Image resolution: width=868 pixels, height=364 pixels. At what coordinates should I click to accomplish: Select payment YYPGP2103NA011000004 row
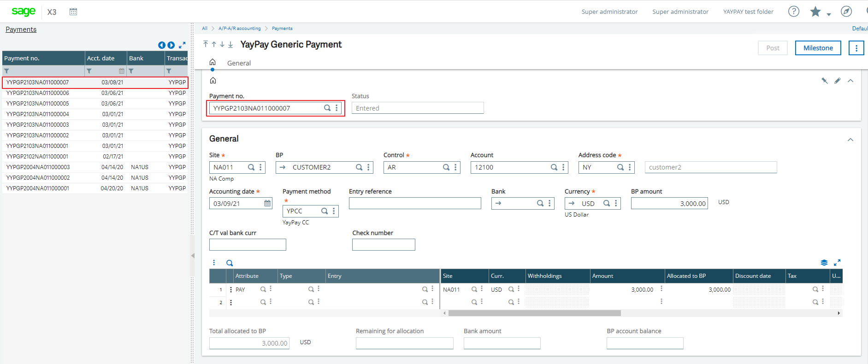pyautogui.click(x=95, y=114)
